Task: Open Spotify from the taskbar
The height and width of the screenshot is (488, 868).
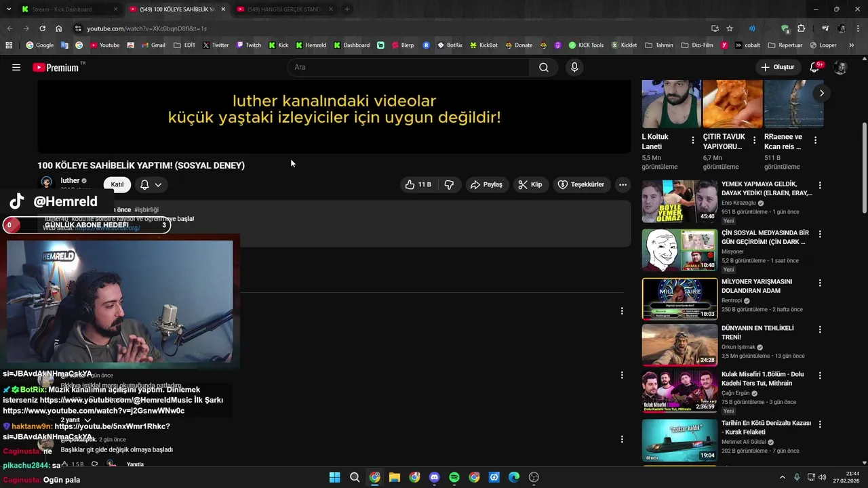Action: [x=454, y=477]
